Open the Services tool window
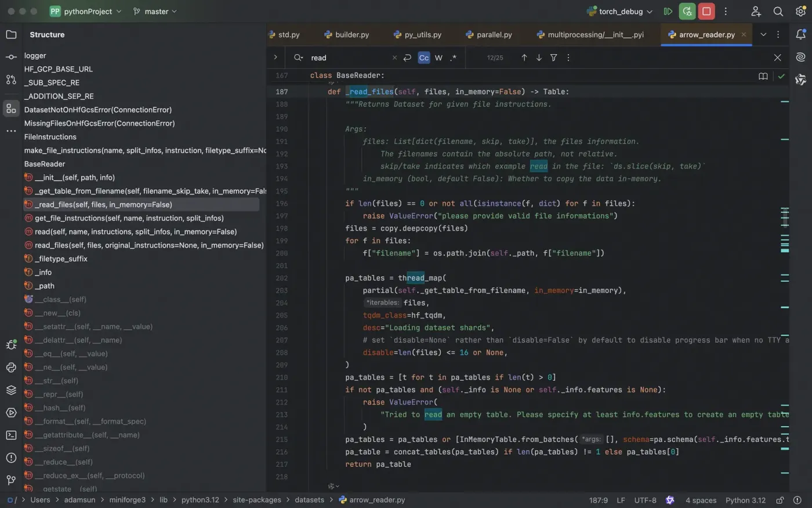The image size is (812, 508). [x=11, y=413]
